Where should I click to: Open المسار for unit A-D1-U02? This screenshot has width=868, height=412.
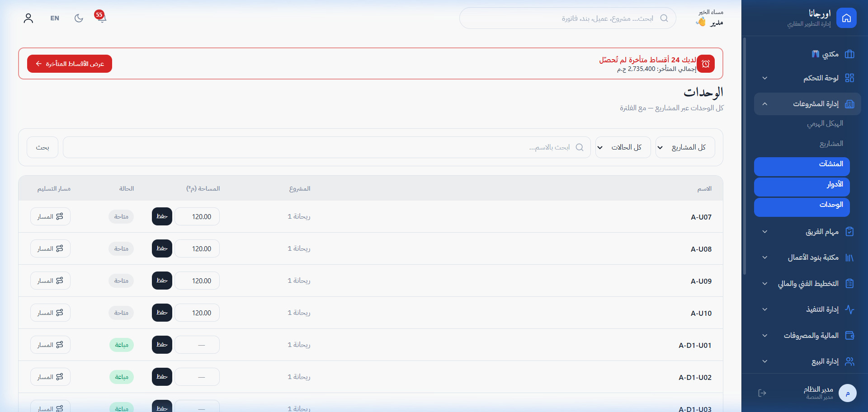coord(50,377)
